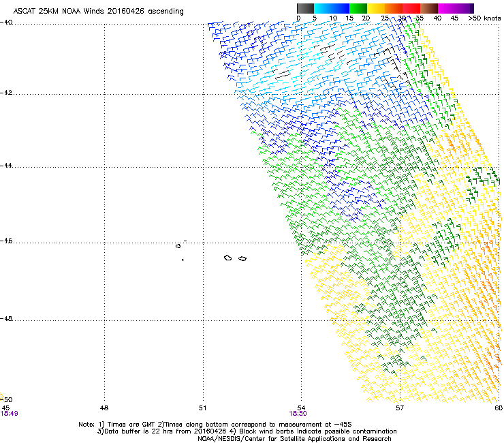Screen dimensions: 504x443
Task: Click the gray 0–5 knots legend swatch
Action: pos(305,8)
